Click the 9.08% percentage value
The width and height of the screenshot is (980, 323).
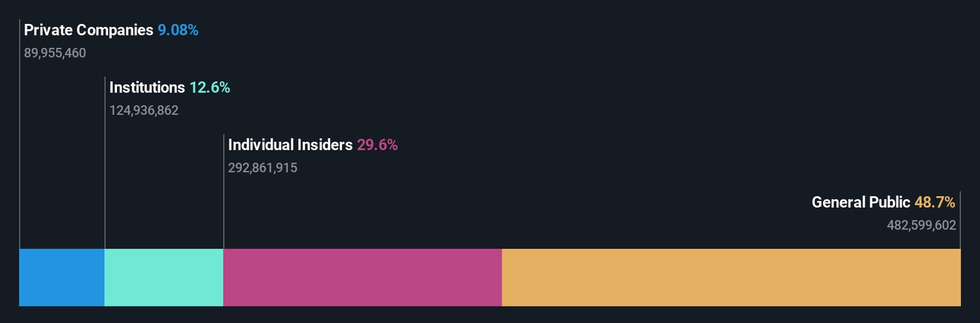[178, 30]
